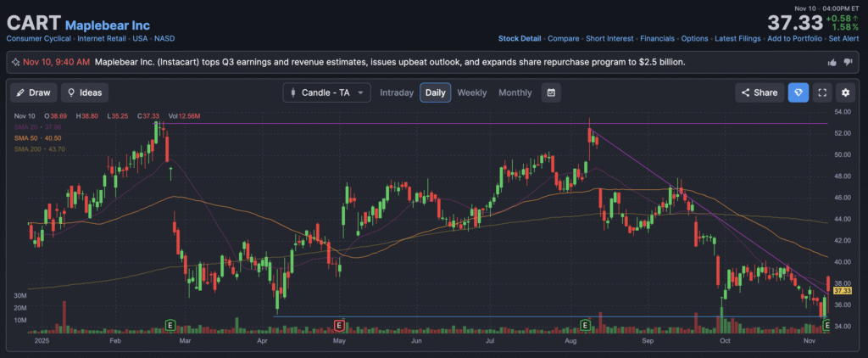Open the Ideas panel
This screenshot has width=868, height=358.
(84, 92)
